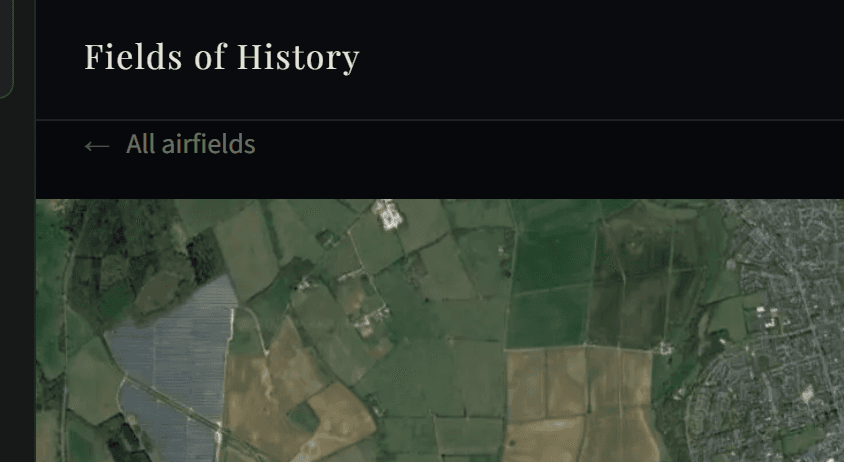This screenshot has width=844, height=462.
Task: Click the airfield satellite image
Action: (440, 330)
